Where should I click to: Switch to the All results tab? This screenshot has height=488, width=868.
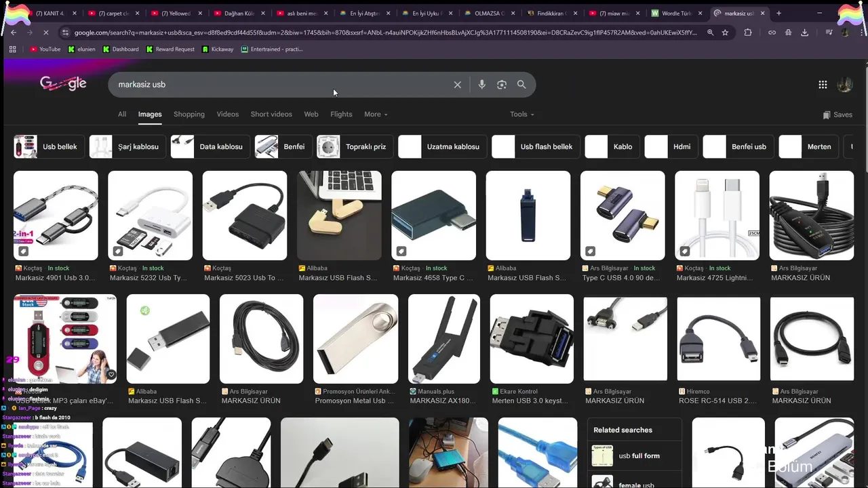tap(122, 115)
